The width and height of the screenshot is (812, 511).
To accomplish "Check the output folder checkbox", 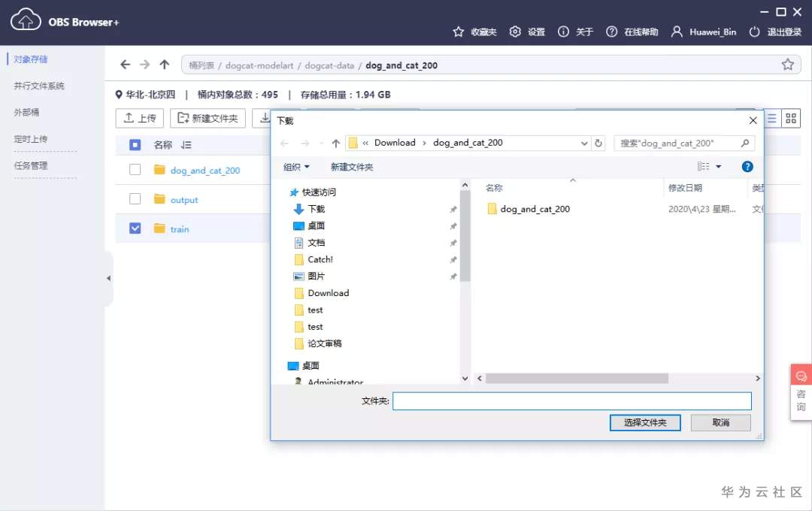I will point(135,199).
